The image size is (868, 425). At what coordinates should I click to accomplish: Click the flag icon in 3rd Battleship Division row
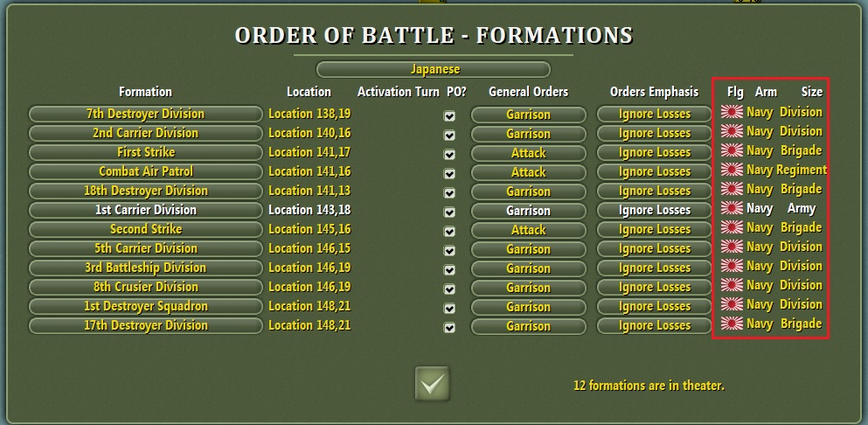pos(732,266)
